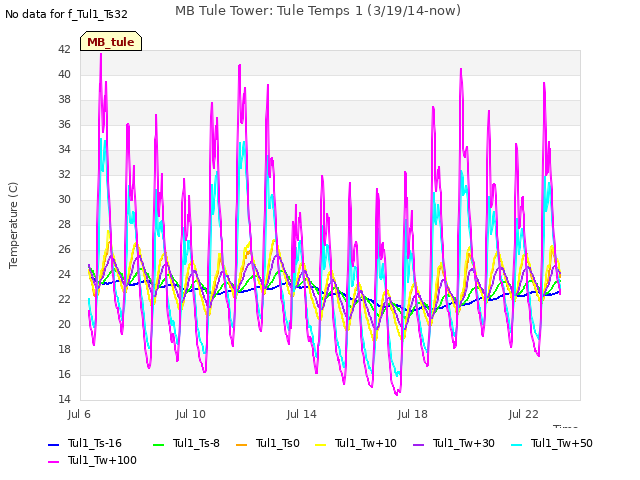
Task: Click the blue Tul1_Ts-16 legend swatch
Action: [x=54, y=444]
